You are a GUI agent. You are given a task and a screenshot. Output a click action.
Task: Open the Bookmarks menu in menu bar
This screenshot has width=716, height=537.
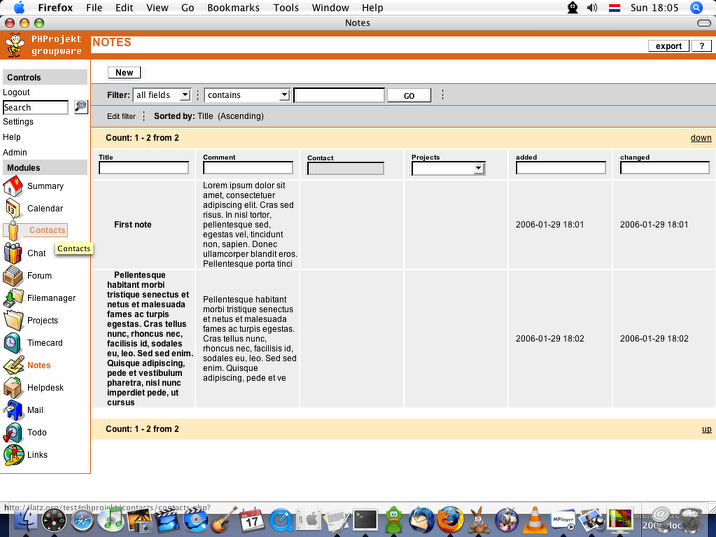coord(233,7)
